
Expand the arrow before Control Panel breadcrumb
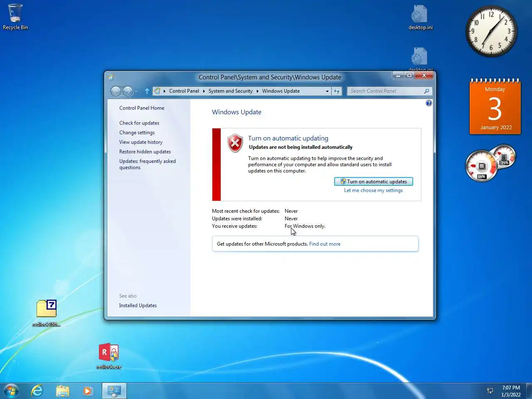pos(164,91)
